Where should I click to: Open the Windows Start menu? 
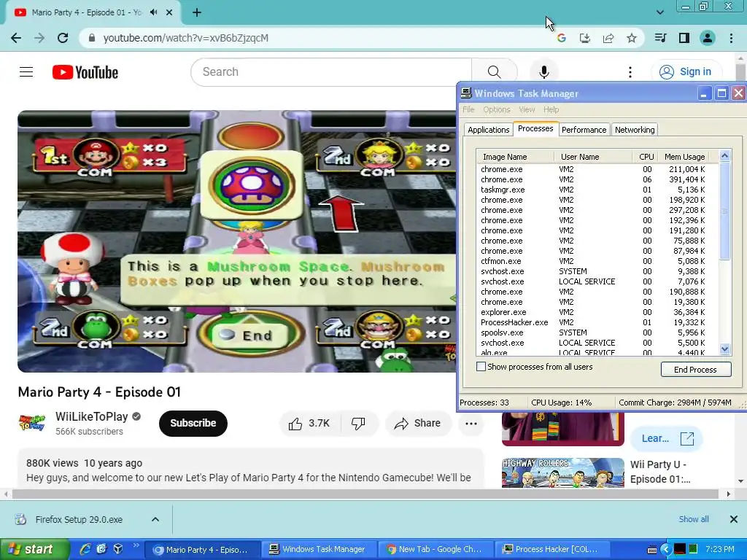pyautogui.click(x=34, y=549)
